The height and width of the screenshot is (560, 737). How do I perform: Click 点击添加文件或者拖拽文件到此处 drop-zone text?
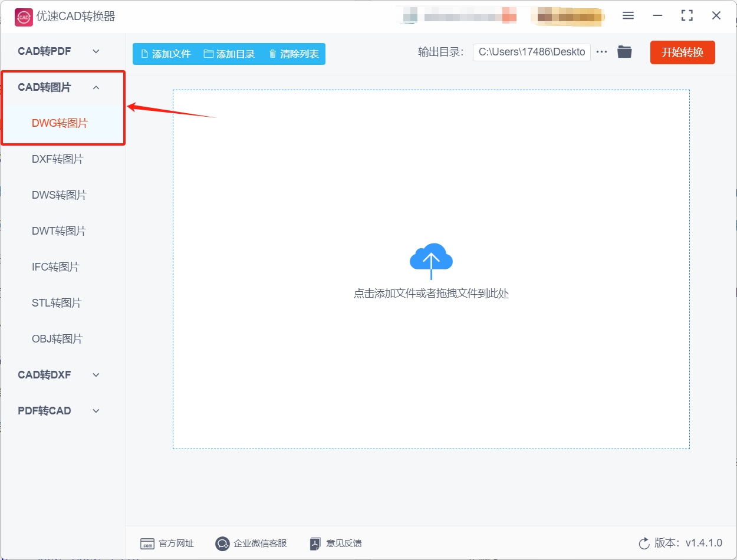431,294
